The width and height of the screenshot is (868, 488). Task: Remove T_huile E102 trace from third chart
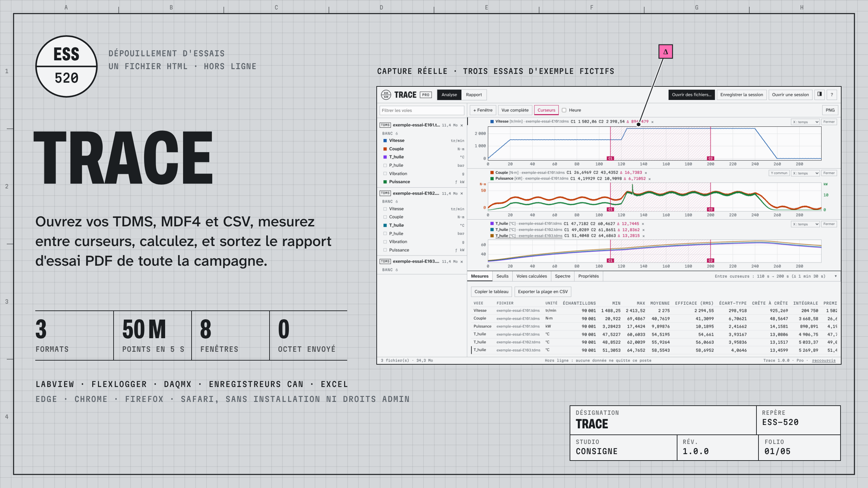(x=644, y=230)
